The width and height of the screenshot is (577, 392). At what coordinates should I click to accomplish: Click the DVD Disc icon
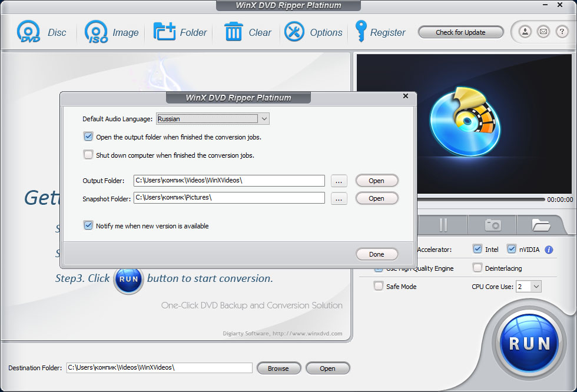(x=28, y=32)
